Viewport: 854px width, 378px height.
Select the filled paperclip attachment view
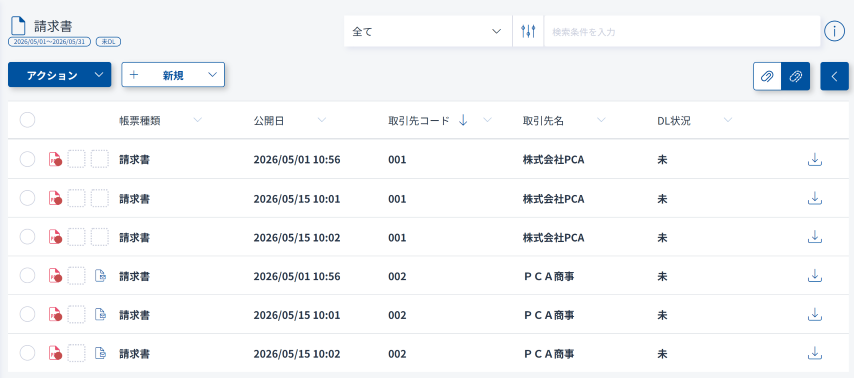796,76
